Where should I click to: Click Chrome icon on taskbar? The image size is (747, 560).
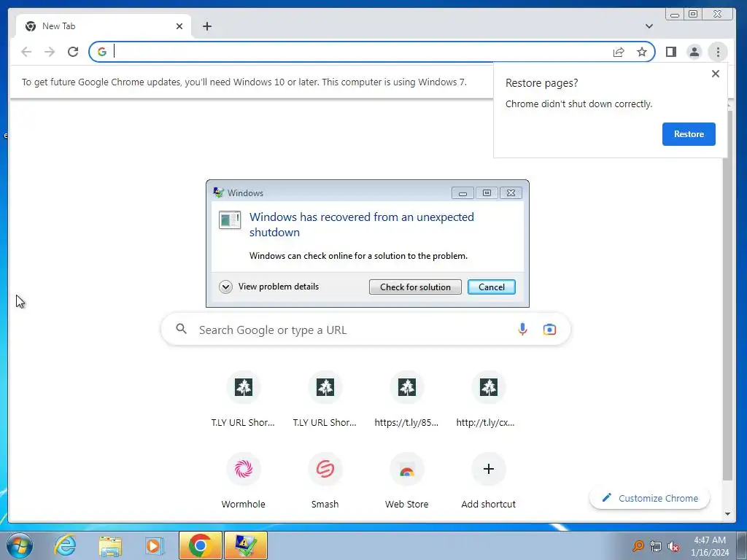(200, 545)
